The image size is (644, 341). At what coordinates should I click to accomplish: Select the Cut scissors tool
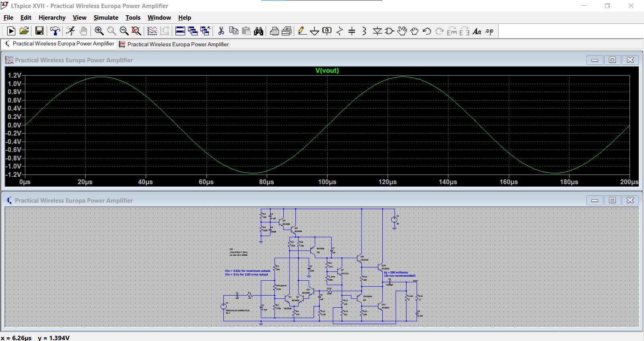click(x=221, y=31)
